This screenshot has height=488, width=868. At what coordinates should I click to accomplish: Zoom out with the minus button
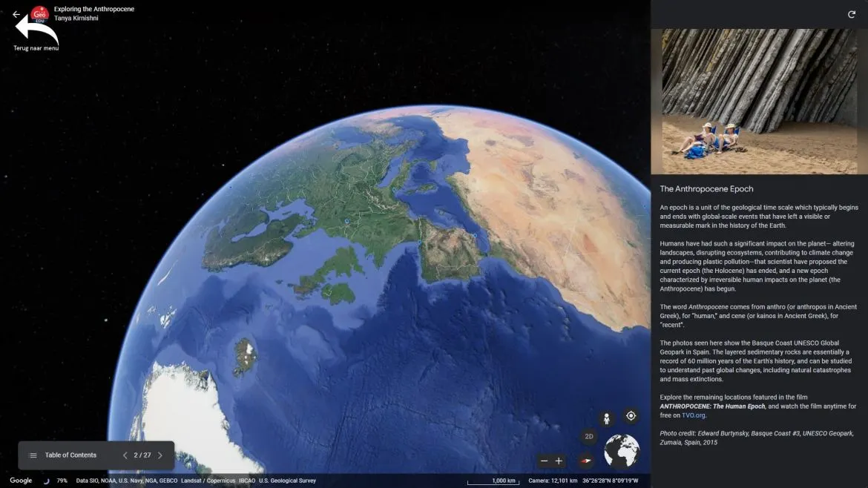544,461
